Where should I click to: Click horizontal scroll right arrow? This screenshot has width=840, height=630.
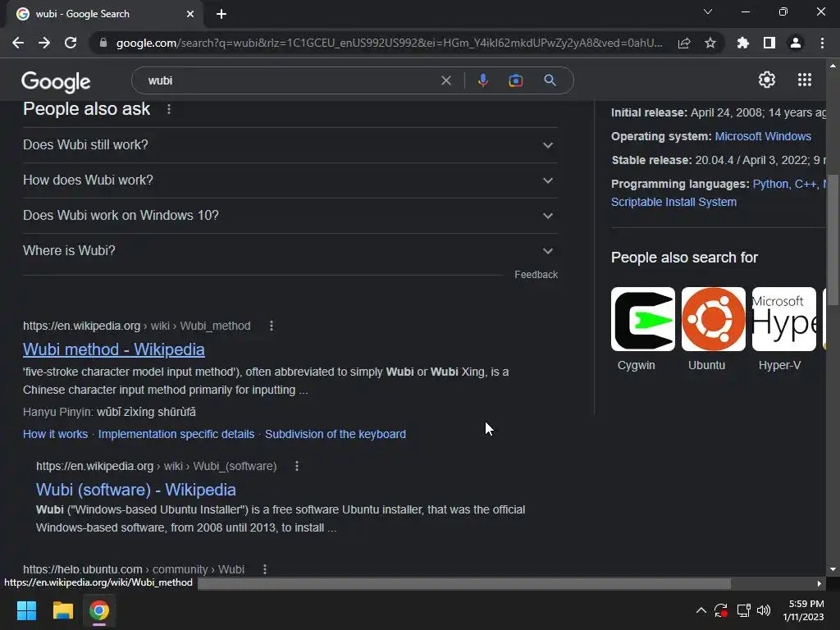tap(819, 583)
